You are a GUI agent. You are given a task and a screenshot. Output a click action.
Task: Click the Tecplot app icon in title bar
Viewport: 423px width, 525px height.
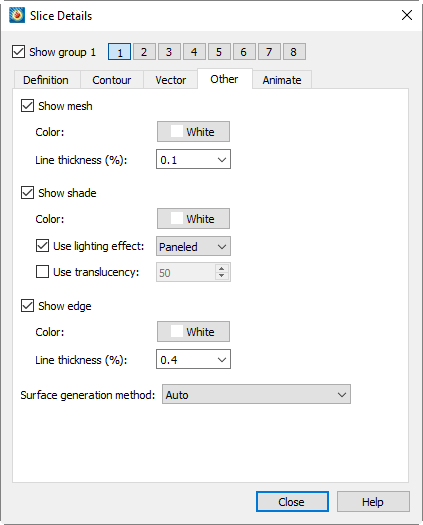[x=17, y=15]
